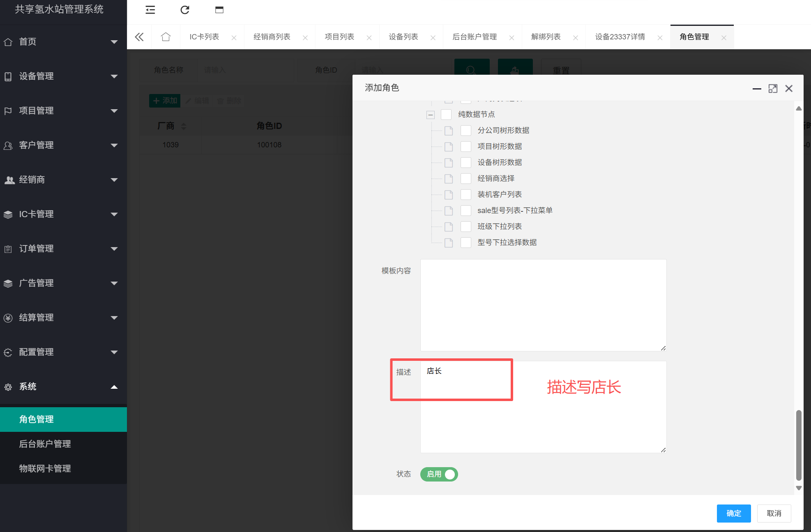Click the 经销商 group icon in sidebar
The width and height of the screenshot is (811, 532).
[x=9, y=180]
